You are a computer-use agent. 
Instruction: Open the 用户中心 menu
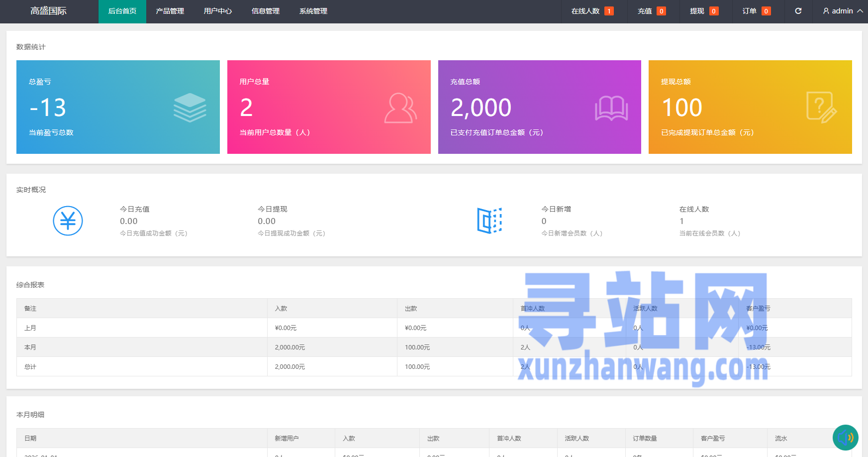coord(217,11)
